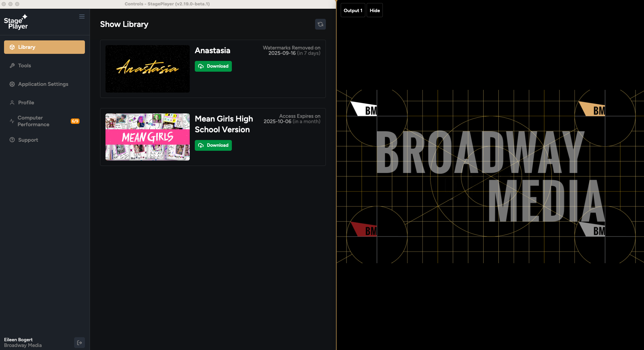The height and width of the screenshot is (350, 644).
Task: Click Watermarks Removed on 2025-09-16 text
Action: (x=292, y=50)
